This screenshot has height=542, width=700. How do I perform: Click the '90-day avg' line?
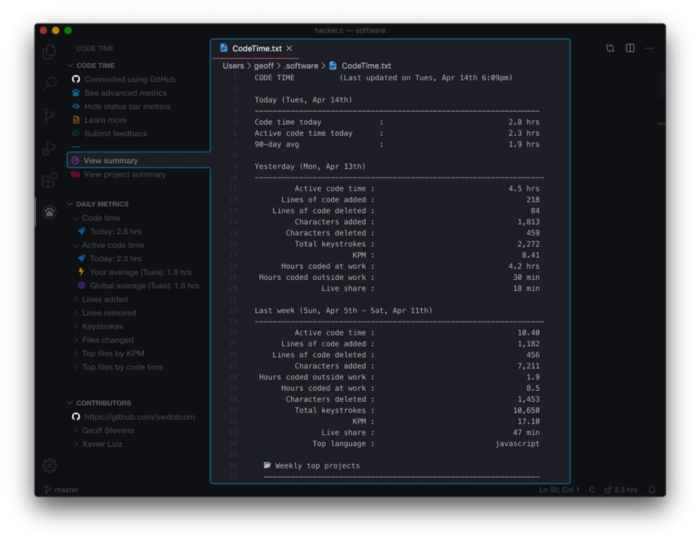pos(397,144)
